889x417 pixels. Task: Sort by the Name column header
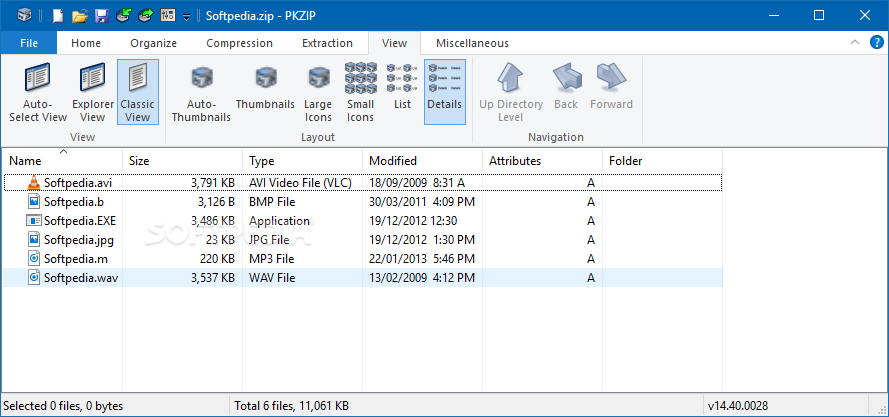tap(62, 161)
